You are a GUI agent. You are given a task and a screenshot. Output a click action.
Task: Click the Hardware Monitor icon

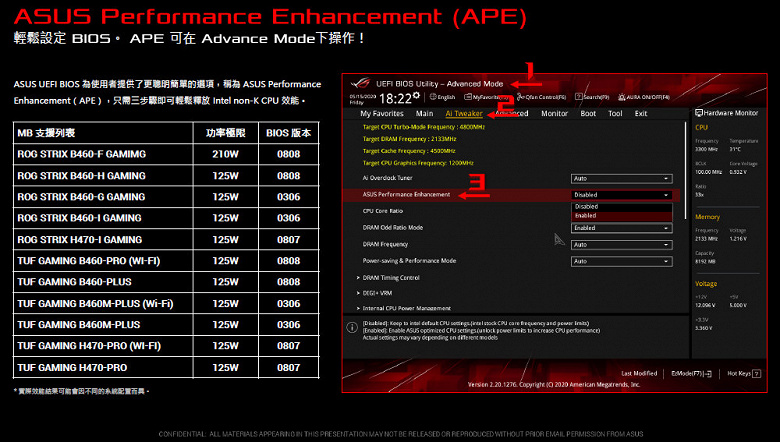[699, 113]
